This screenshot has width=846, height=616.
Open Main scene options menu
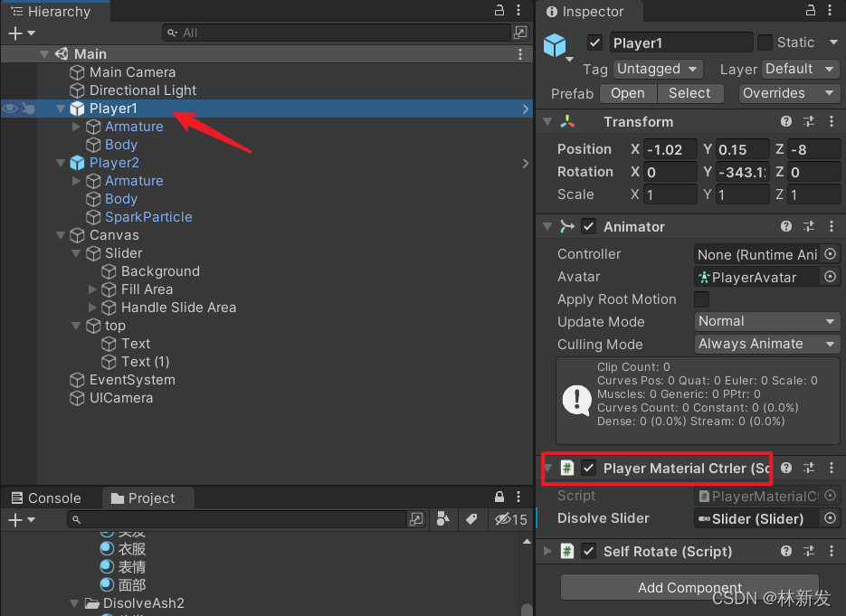click(520, 54)
